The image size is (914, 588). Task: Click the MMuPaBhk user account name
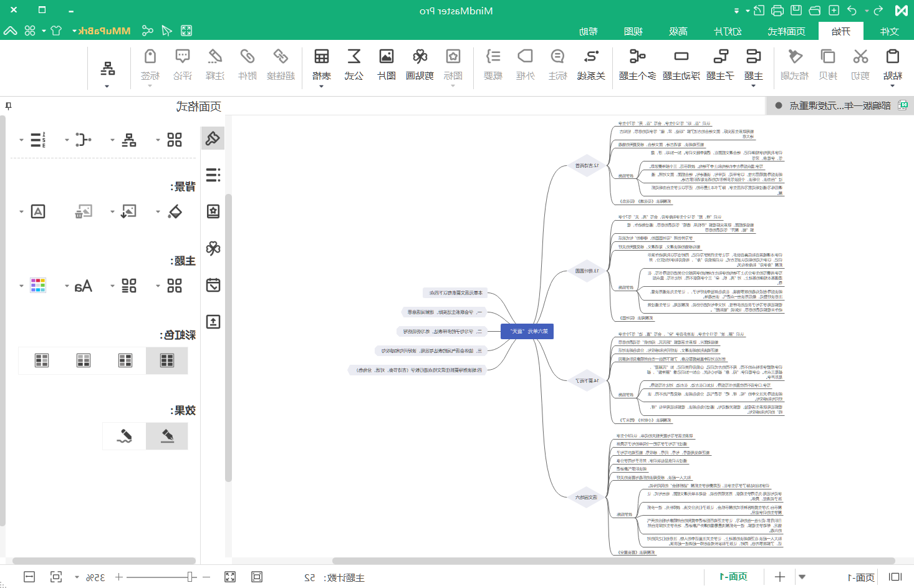pyautogui.click(x=105, y=31)
